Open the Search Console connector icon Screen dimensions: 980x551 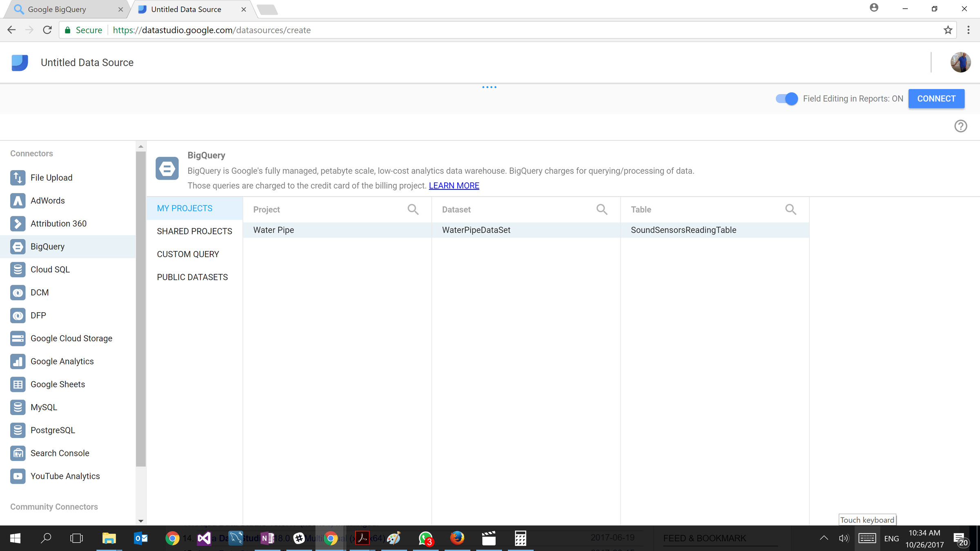coord(18,453)
